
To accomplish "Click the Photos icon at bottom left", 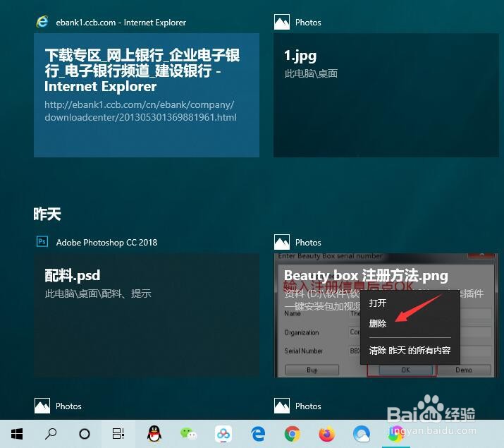I will (x=42, y=406).
